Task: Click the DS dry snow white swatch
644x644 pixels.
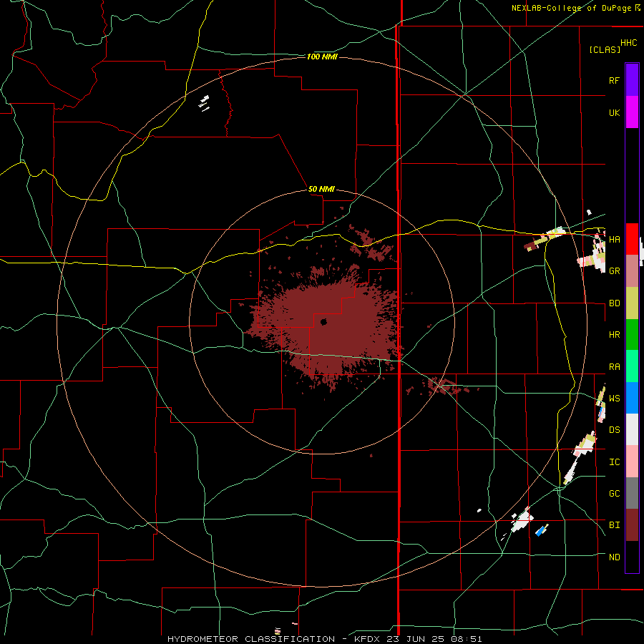Action: coord(632,429)
